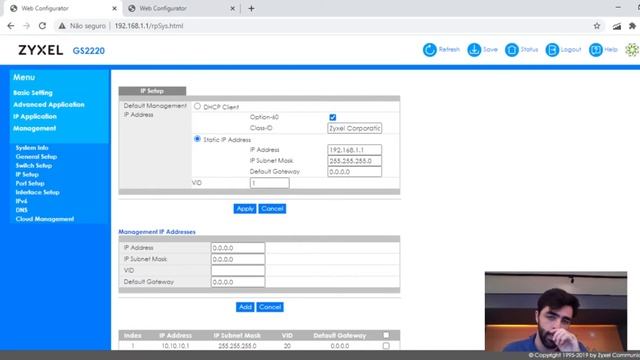Click the Logout icon
Screen dimensions: 640x360
click(x=552, y=50)
